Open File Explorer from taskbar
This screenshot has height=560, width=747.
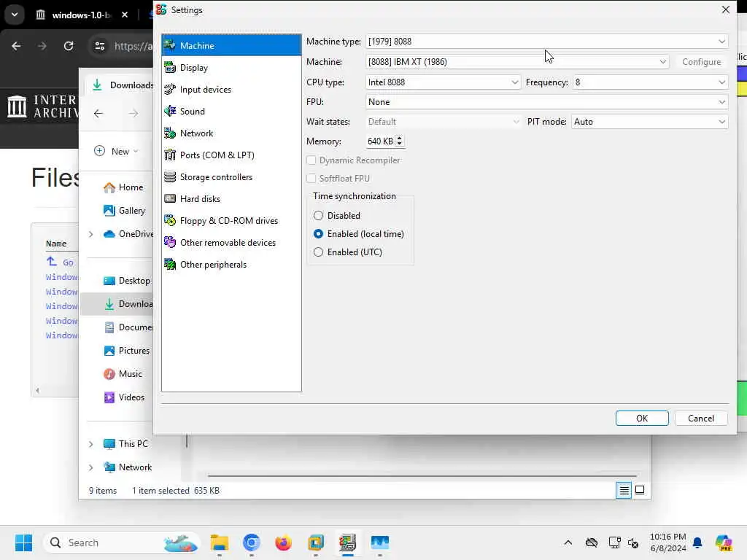click(x=220, y=542)
